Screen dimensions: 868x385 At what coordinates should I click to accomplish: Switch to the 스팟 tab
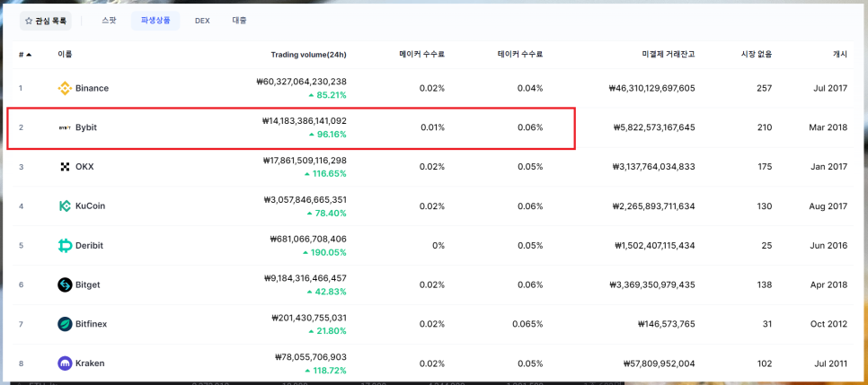[x=109, y=21]
